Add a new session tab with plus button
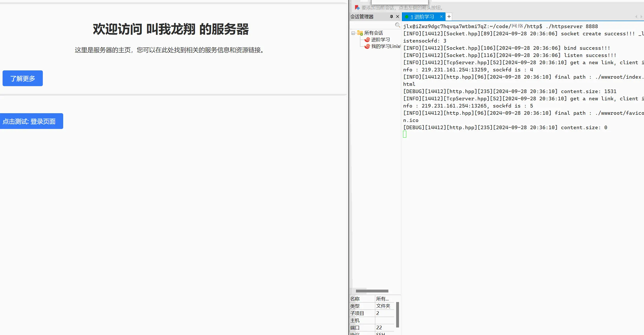The width and height of the screenshot is (644, 335). tap(449, 17)
